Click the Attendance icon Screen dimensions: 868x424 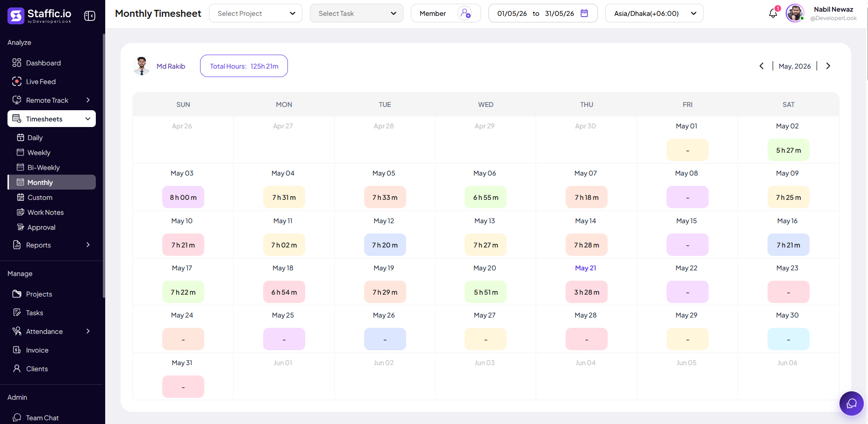point(17,331)
